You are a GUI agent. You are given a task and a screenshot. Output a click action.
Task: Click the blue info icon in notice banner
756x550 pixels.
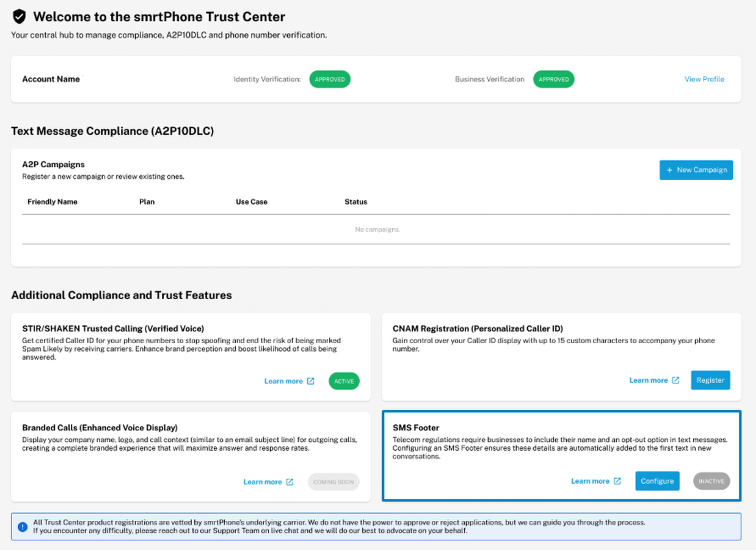click(22, 527)
